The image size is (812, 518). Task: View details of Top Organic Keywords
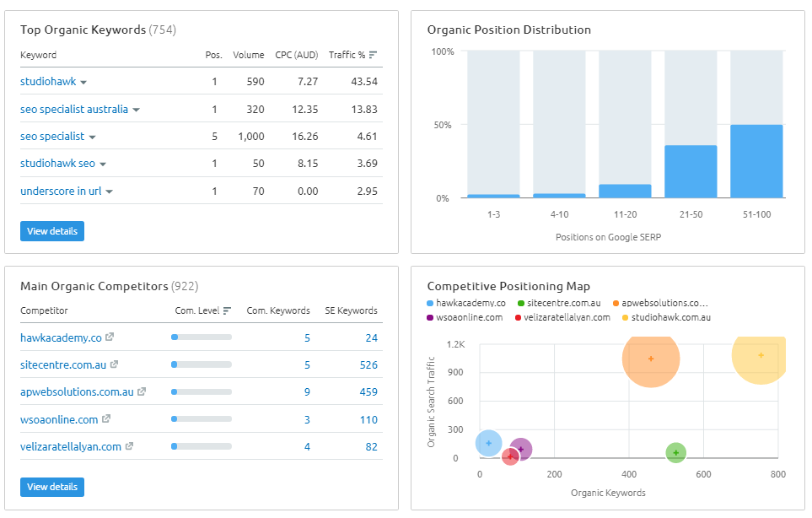click(x=52, y=231)
